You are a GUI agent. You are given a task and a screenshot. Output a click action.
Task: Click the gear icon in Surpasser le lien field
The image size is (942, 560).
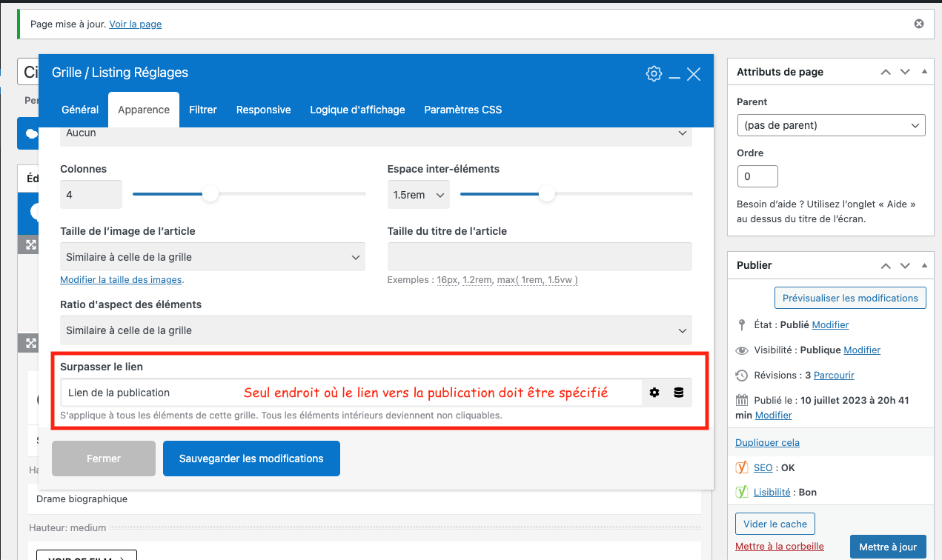pyautogui.click(x=654, y=393)
